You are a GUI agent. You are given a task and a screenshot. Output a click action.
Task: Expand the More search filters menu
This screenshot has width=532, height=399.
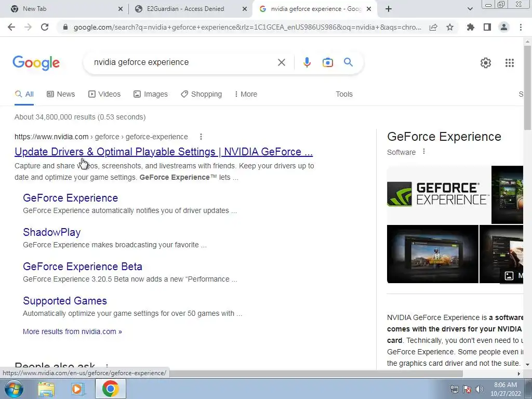point(246,94)
